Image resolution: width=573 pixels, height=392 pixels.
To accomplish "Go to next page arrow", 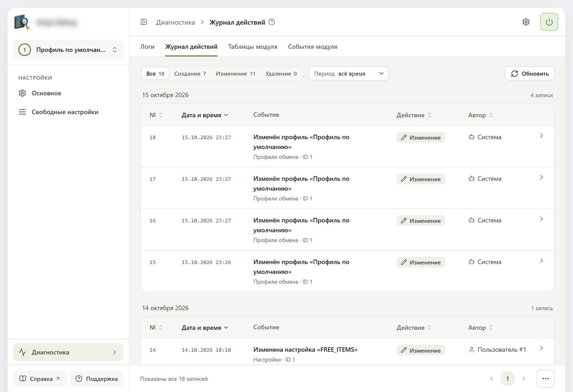I will pyautogui.click(x=524, y=379).
